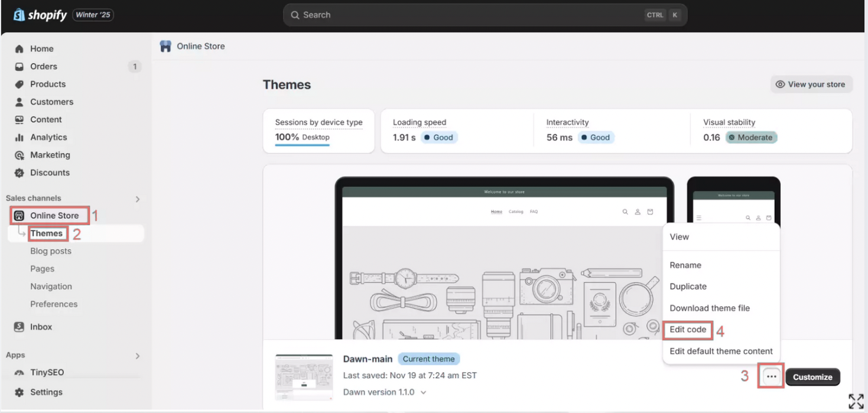This screenshot has width=868, height=413.
Task: Click the Orders inbox-tray icon
Action: tap(19, 66)
